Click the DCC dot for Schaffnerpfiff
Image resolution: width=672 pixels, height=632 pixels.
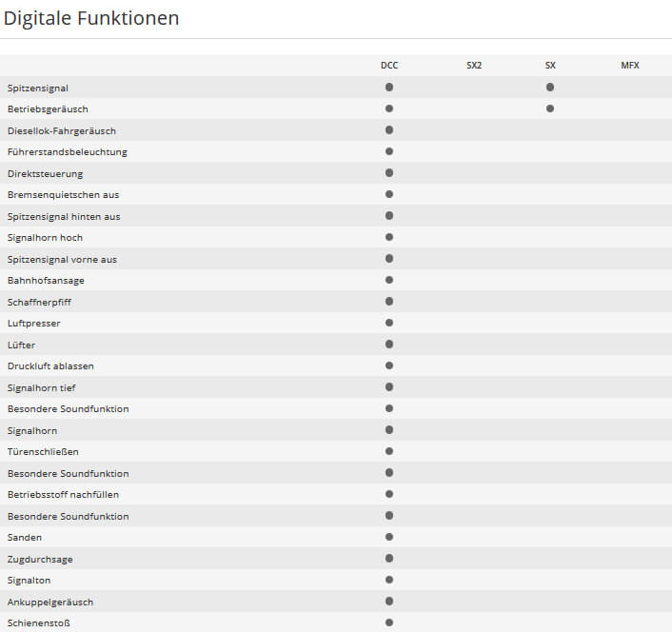389,302
